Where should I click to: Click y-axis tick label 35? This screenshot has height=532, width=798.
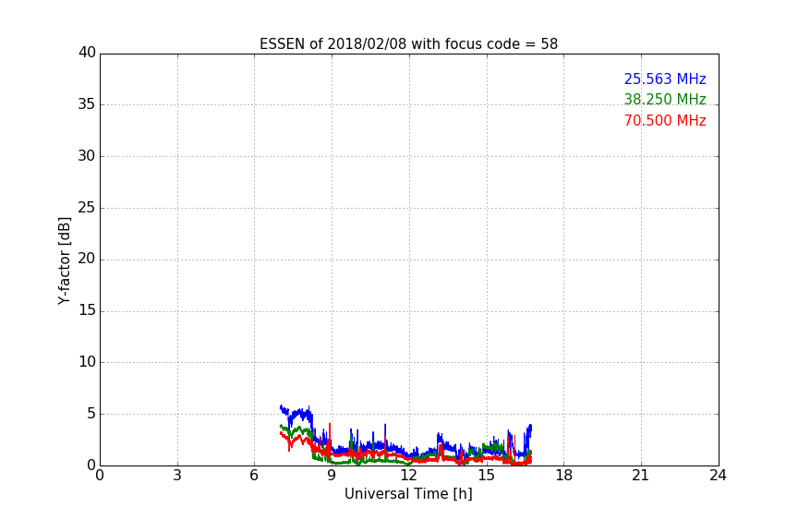coord(87,104)
